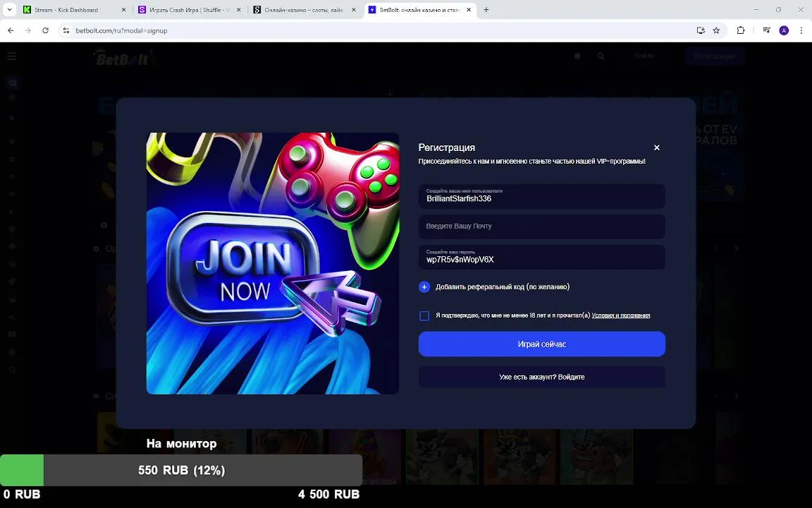Close the Онлайн-казино tab
812x508 pixels.
(353, 10)
